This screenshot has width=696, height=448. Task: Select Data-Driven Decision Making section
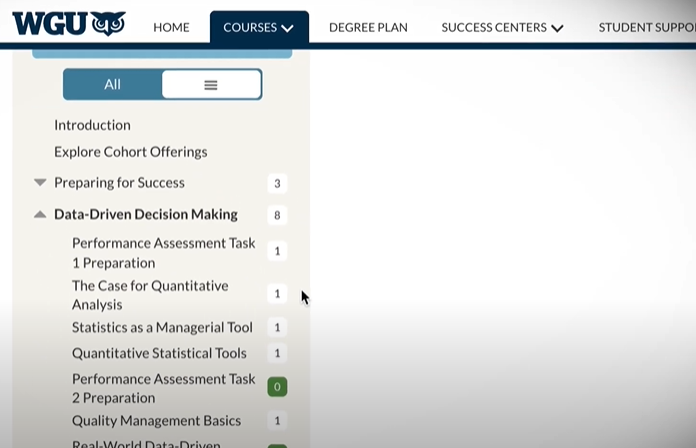[146, 214]
